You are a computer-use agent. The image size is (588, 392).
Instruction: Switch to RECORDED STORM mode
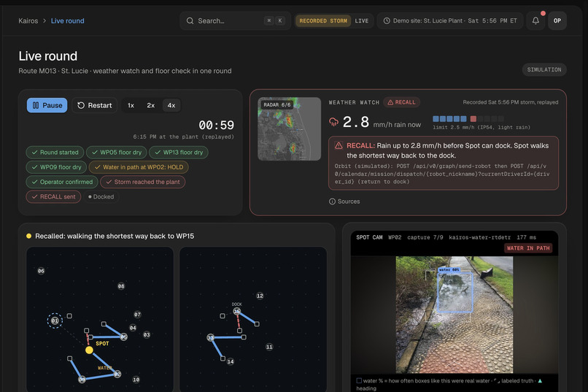coord(323,21)
